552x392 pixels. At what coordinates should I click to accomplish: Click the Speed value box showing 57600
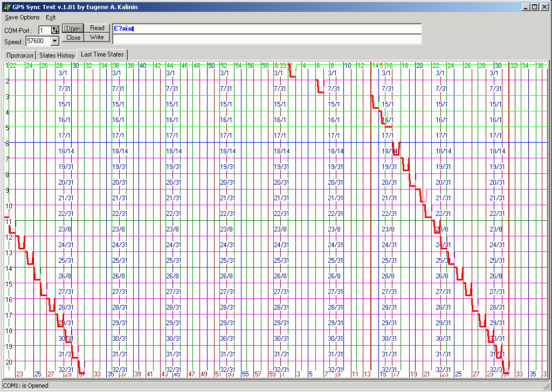click(38, 41)
